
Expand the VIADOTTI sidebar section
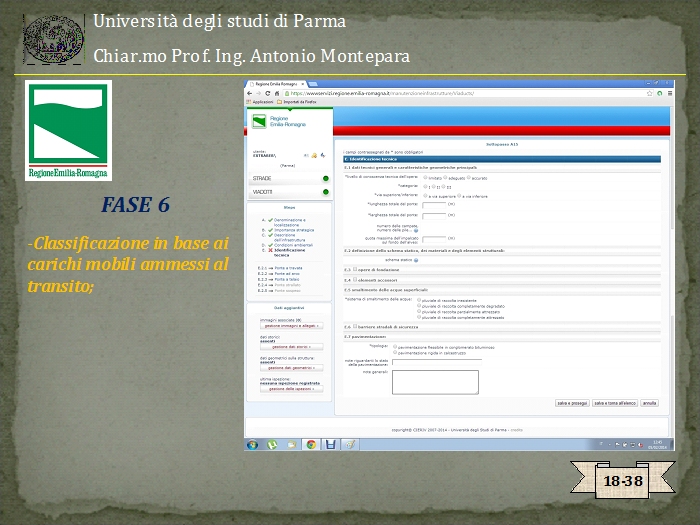(289, 191)
